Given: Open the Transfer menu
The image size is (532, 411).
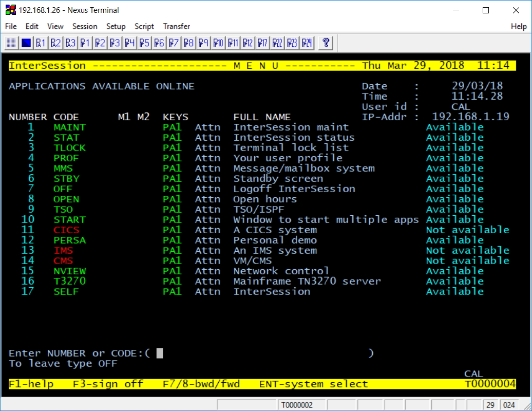Looking at the screenshot, I should tap(177, 26).
